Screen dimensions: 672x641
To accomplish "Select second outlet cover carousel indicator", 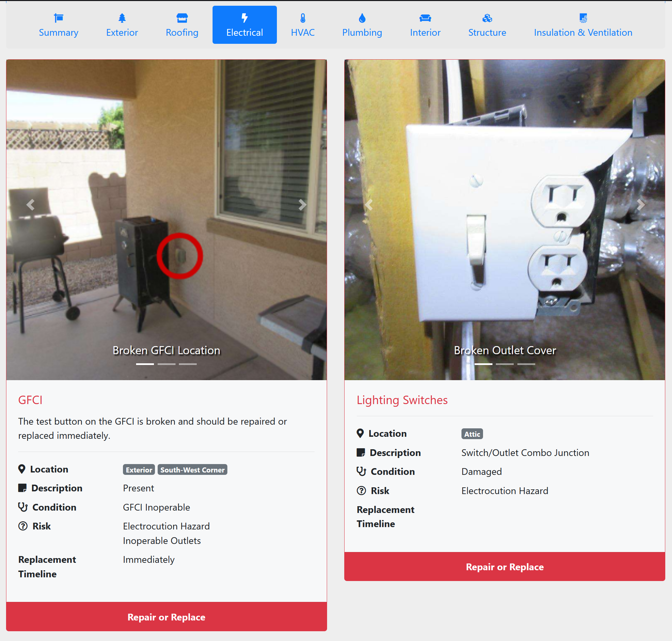I will click(504, 364).
